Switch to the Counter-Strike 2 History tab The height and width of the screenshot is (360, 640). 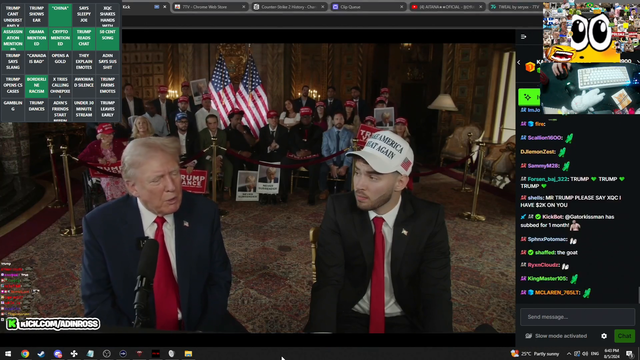pyautogui.click(x=288, y=7)
